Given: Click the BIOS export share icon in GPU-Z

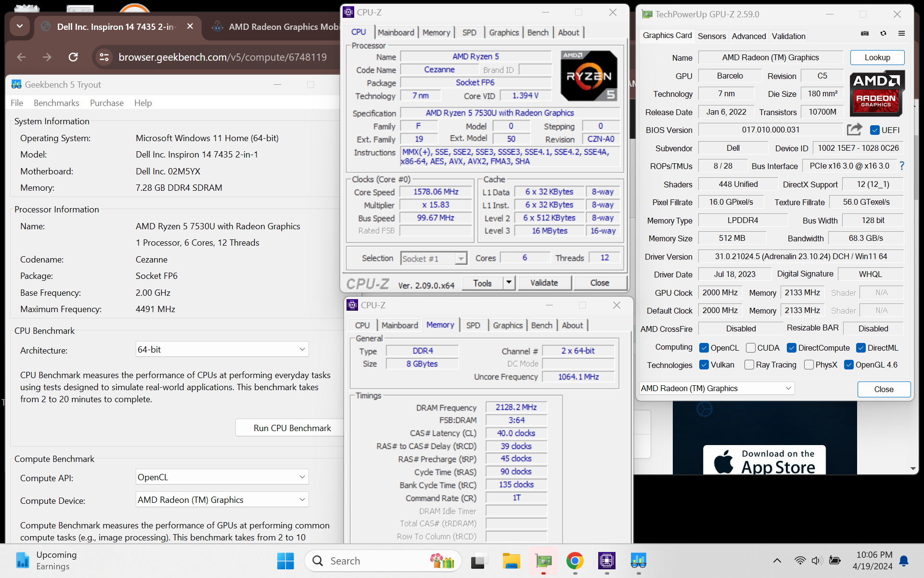Looking at the screenshot, I should point(854,130).
